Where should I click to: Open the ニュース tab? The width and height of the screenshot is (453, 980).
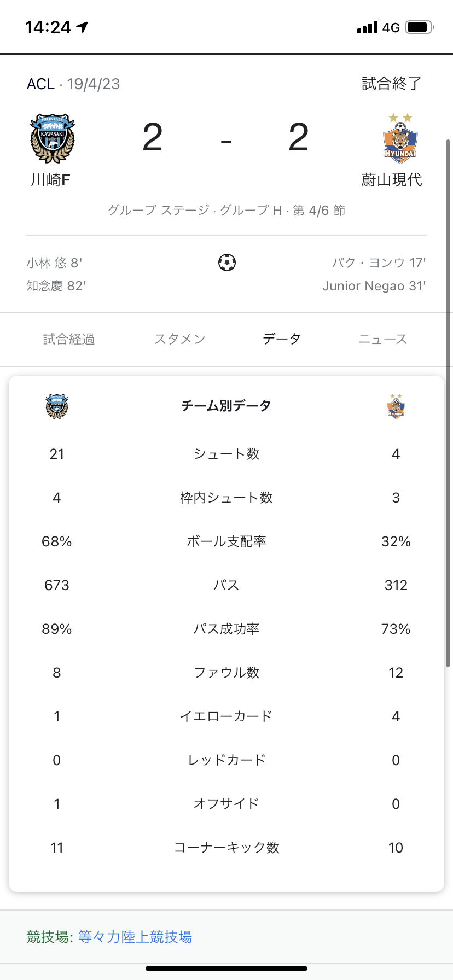[383, 339]
